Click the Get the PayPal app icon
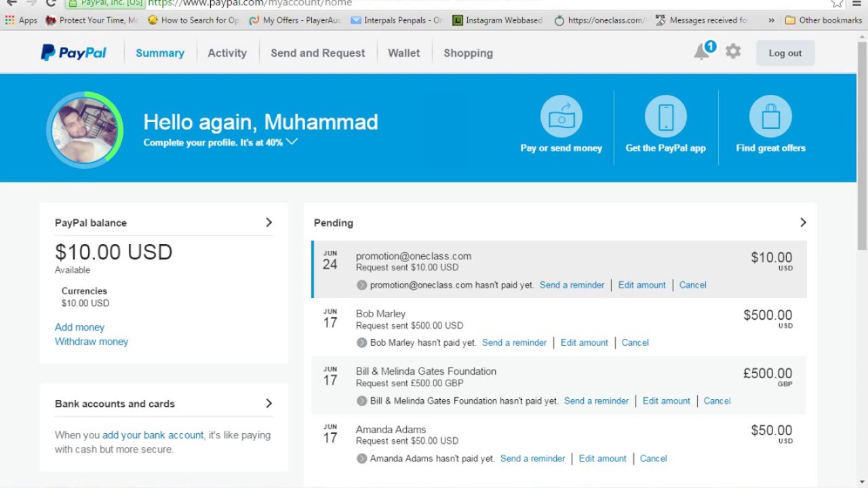Screen dimensions: 868x488 pyautogui.click(x=665, y=117)
